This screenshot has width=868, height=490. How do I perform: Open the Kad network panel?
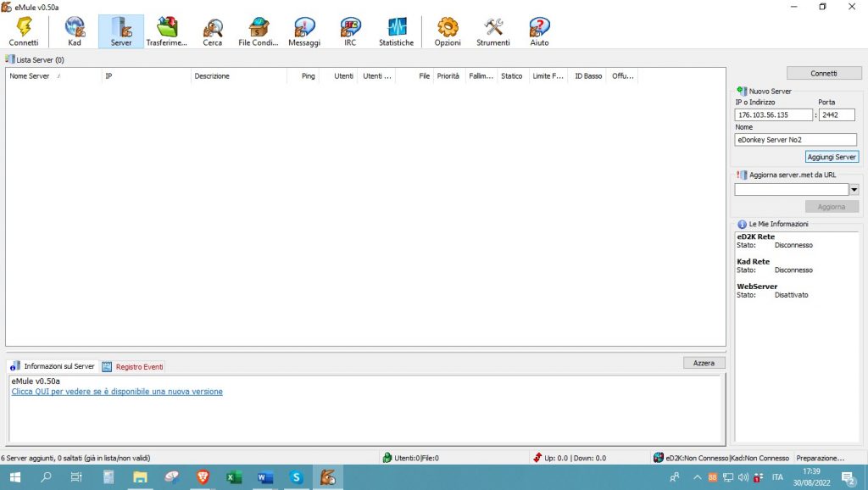click(x=75, y=31)
